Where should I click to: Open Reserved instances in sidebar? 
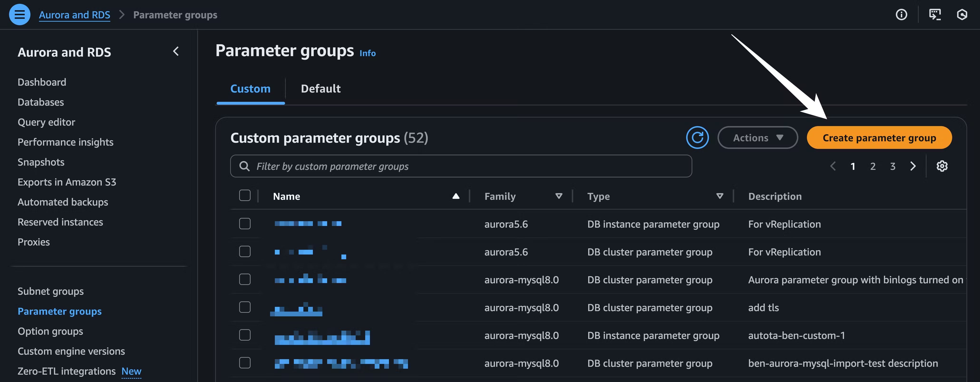(x=60, y=222)
